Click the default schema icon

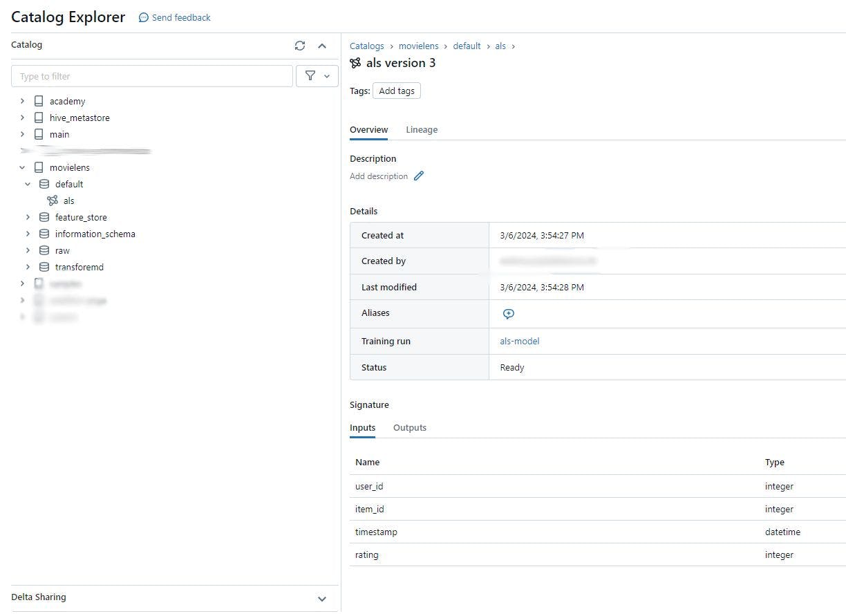tap(44, 184)
